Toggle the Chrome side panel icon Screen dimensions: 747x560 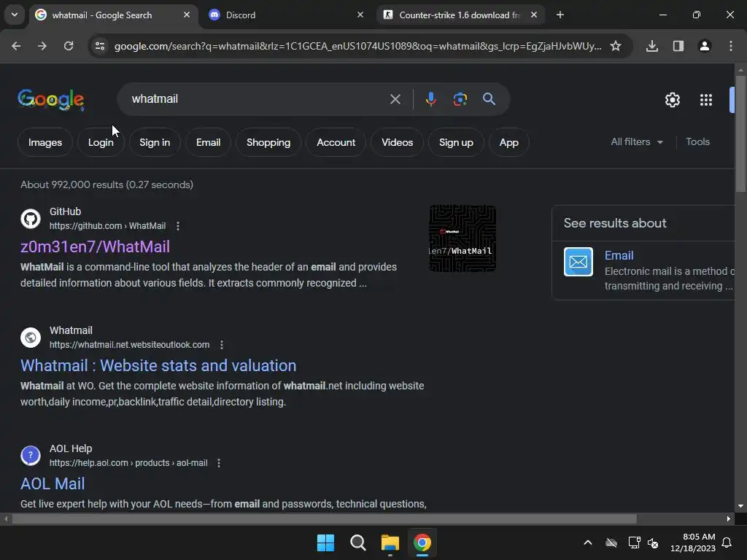pos(678,46)
